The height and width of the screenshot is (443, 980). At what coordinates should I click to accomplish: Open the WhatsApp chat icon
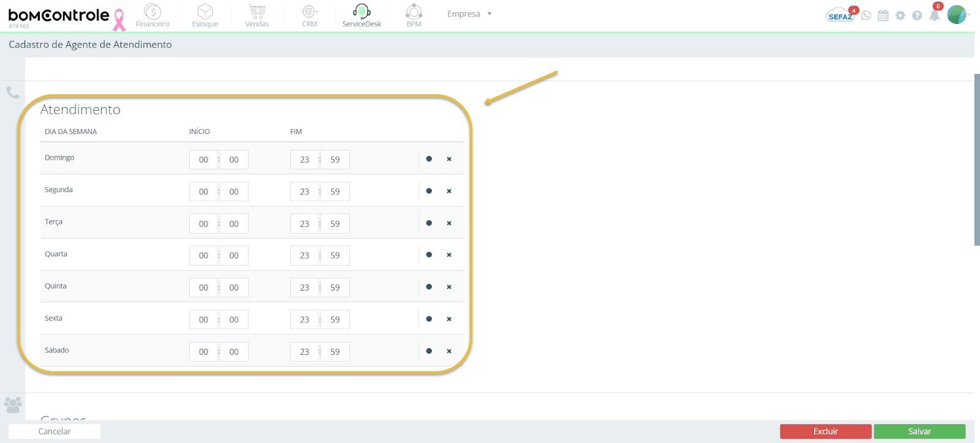tap(866, 15)
